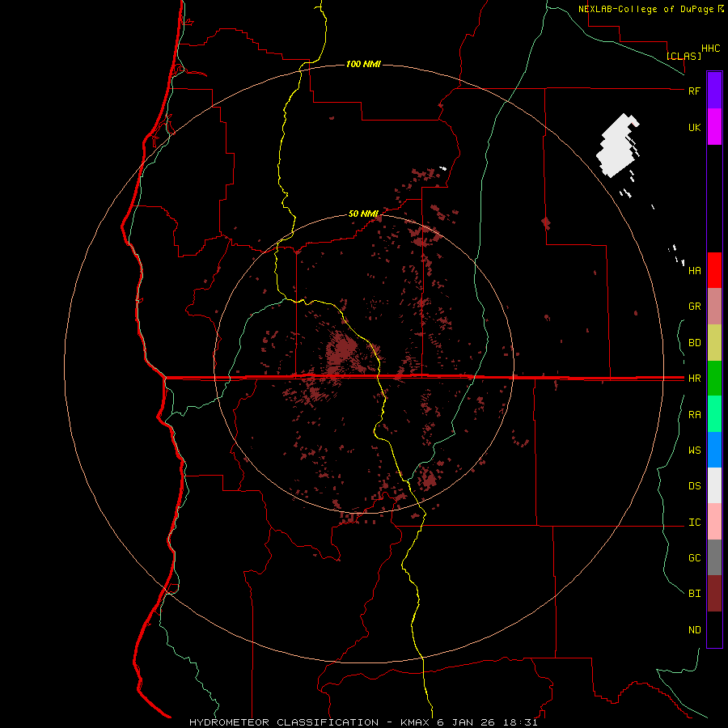Screen dimensions: 728x728
Task: Click the large white dry snow echo
Action: click(x=617, y=146)
